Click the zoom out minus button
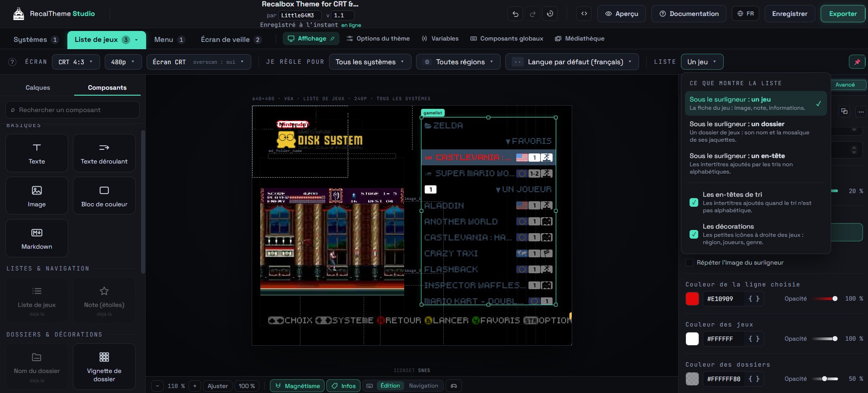The width and height of the screenshot is (868, 393). coord(157,386)
